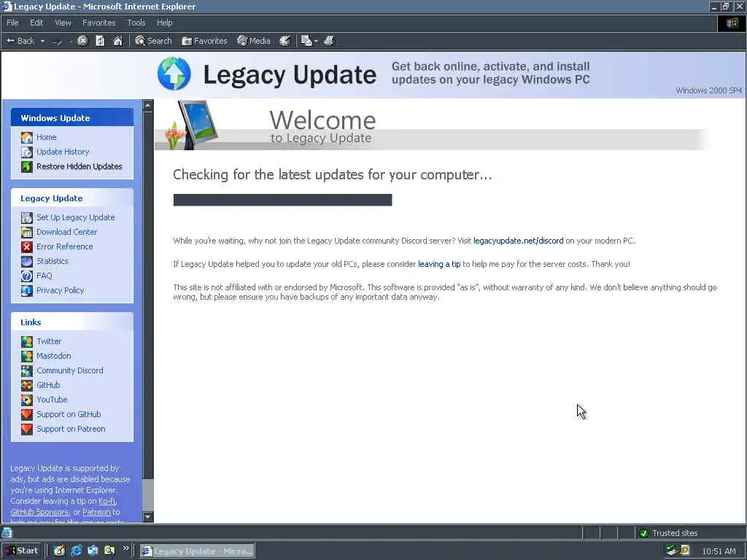The width and height of the screenshot is (747, 560).
Task: Print the page with Print icon
Action: click(x=329, y=41)
